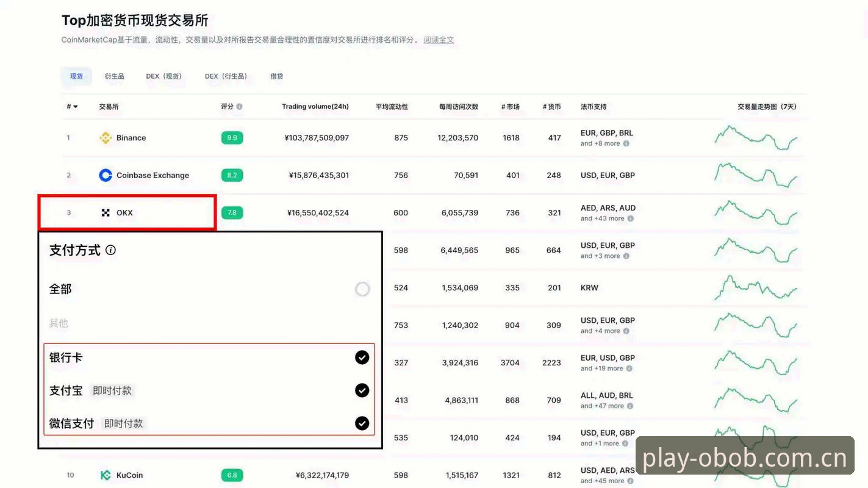The height and width of the screenshot is (488, 868).
Task: Sort by the 评分 column header
Action: [228, 107]
